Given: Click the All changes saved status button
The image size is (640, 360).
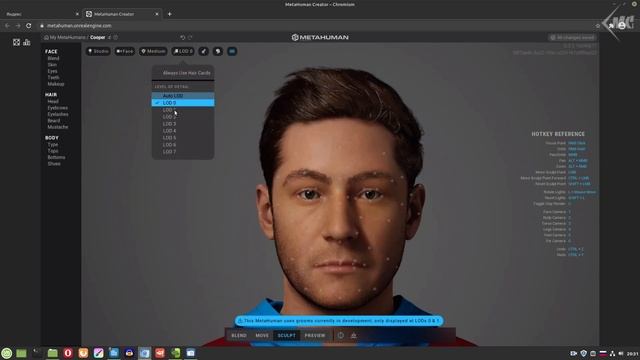Looking at the screenshot, I should click(572, 37).
